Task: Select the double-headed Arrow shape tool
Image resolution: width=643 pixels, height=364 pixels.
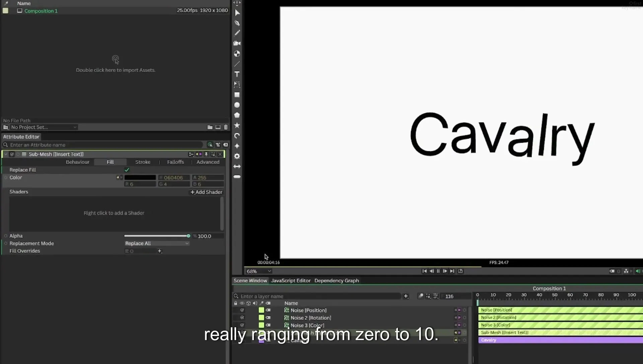Action: coord(237,167)
